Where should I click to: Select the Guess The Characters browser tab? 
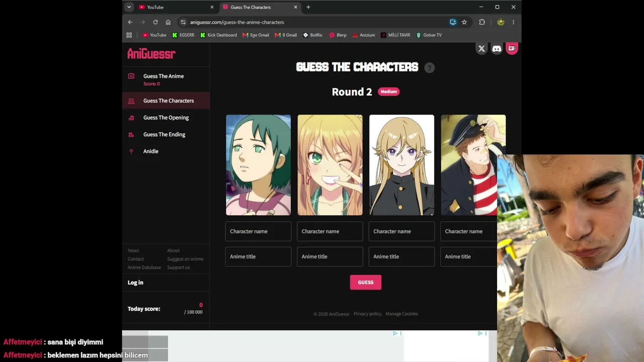[260, 7]
